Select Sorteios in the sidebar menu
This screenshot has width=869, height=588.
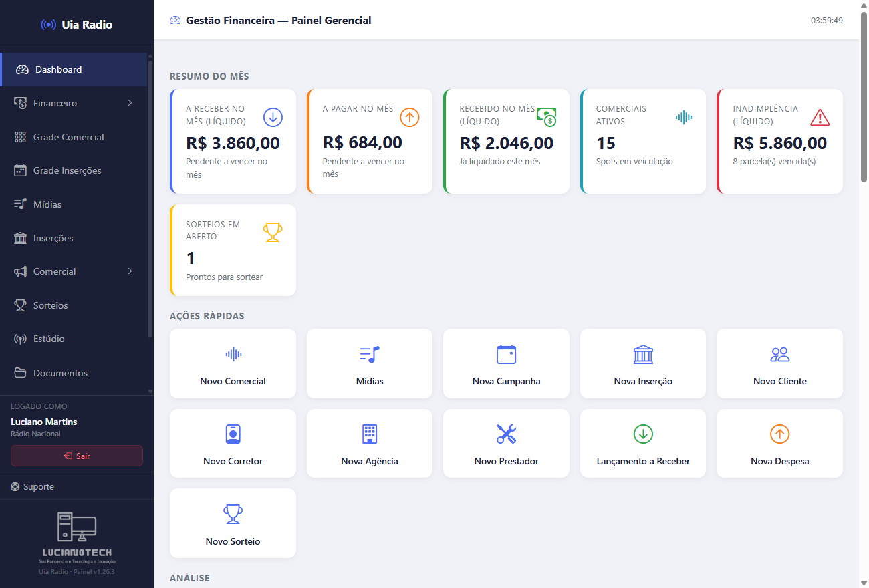click(74, 305)
